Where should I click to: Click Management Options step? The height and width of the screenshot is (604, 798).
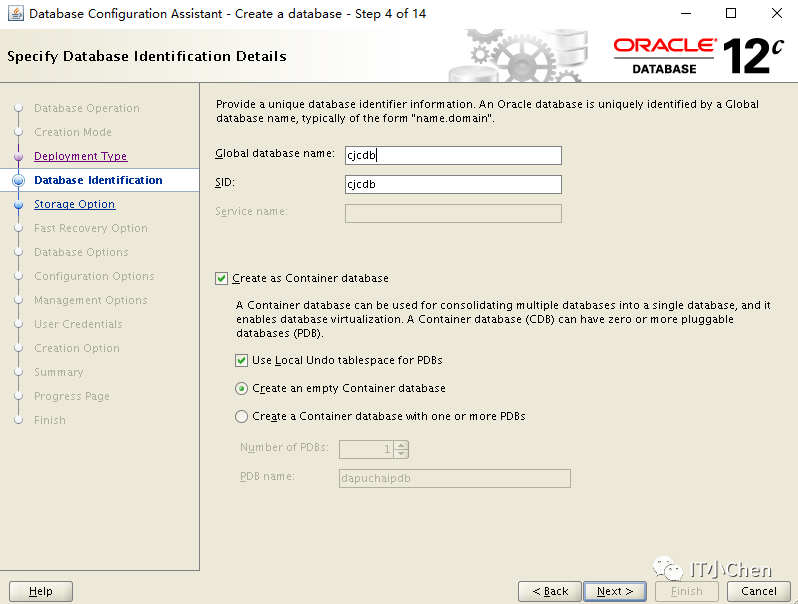point(91,300)
